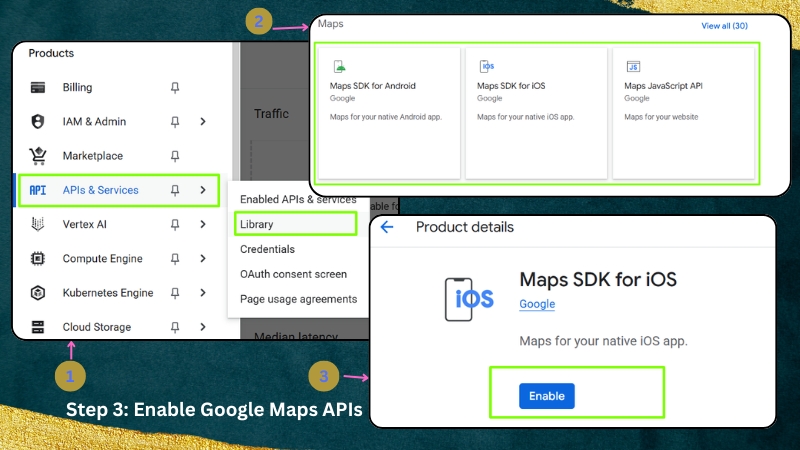Expand APIs & Services submenu chevron
Viewport: 800px width, 450px height.
point(203,190)
